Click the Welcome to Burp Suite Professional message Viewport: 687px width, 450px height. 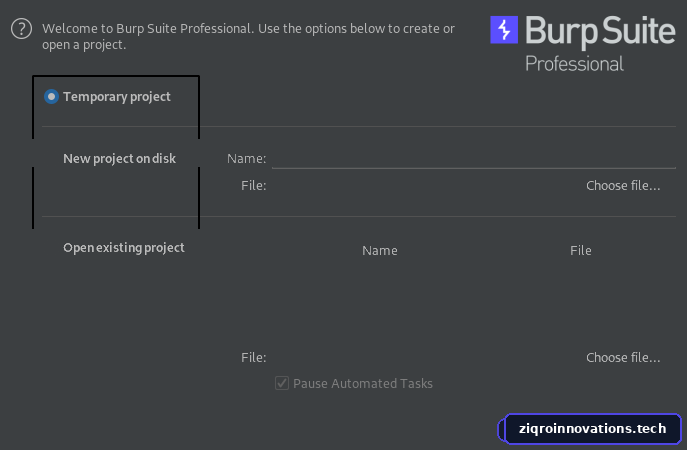coord(248,36)
